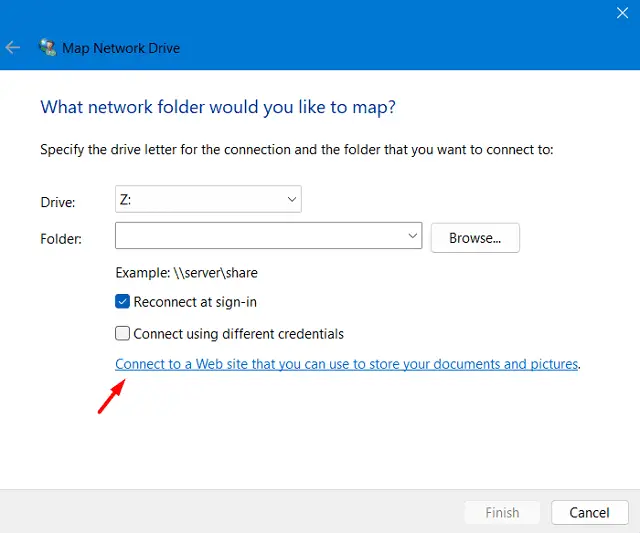This screenshot has height=533, width=640.
Task: Click the Drive: label
Action: pyautogui.click(x=58, y=202)
